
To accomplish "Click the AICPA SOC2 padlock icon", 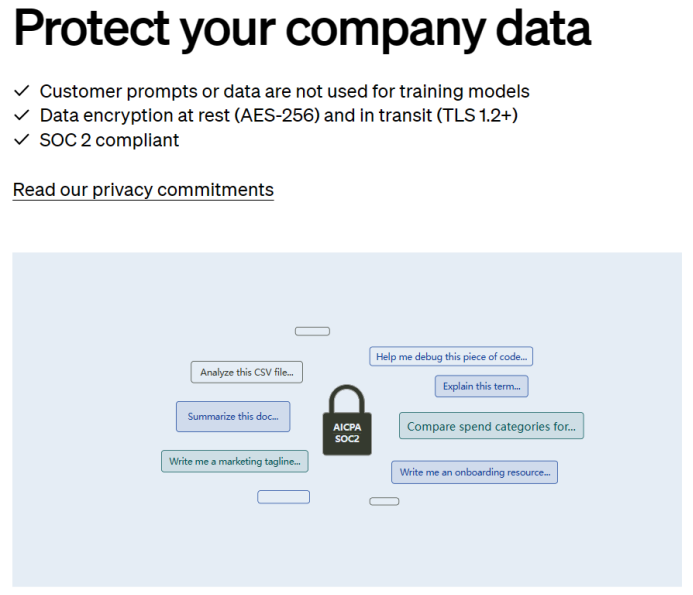I will [x=347, y=420].
